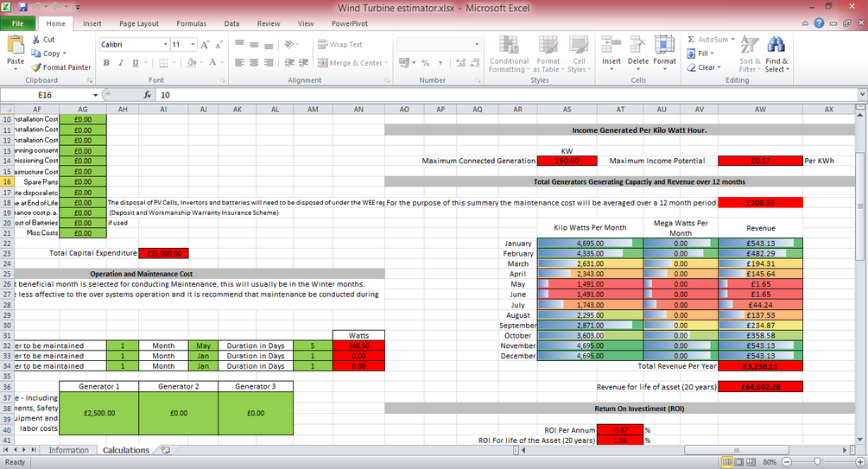Apply comma style format
This screenshot has width=868, height=469.
[x=440, y=62]
